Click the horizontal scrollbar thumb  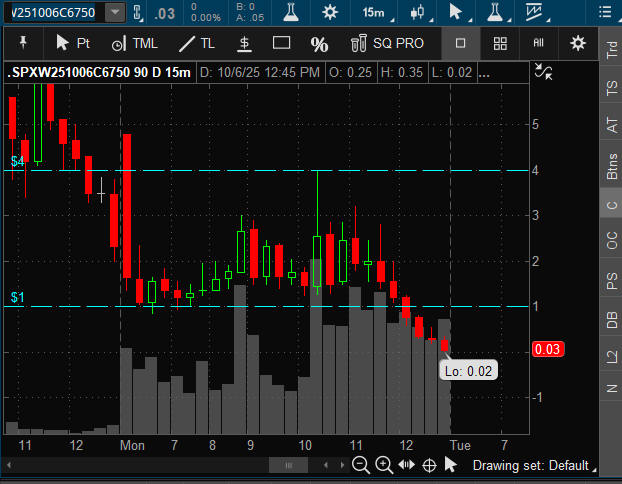coord(288,465)
